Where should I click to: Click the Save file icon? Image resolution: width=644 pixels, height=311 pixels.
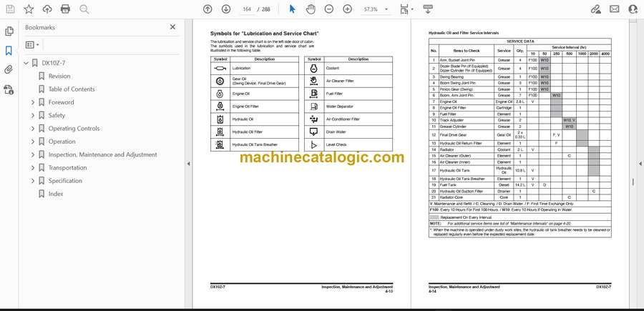(10, 9)
